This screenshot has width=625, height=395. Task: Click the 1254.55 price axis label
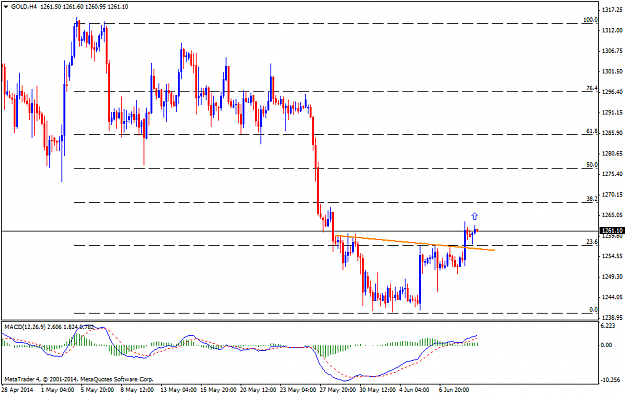tap(613, 256)
